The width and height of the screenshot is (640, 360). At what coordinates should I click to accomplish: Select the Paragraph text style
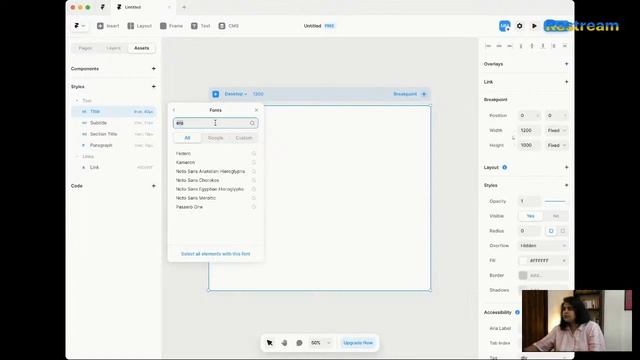coord(113,145)
